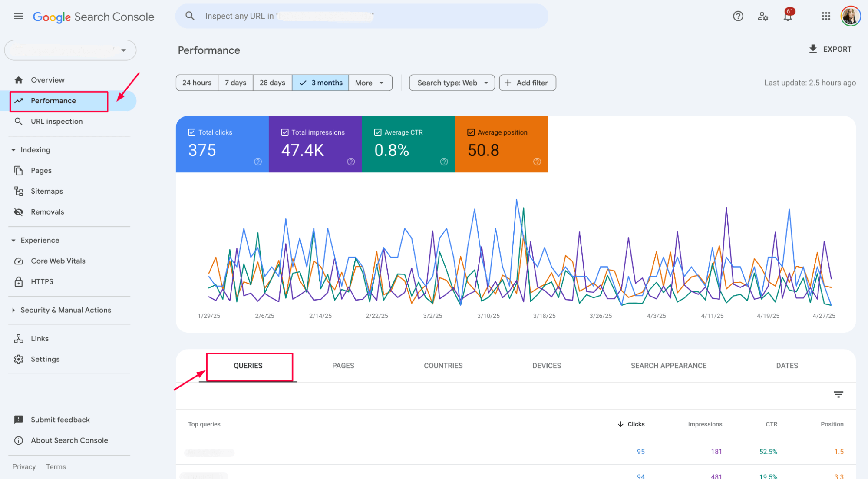The width and height of the screenshot is (868, 479).
Task: Click the Add filter button
Action: tap(528, 83)
